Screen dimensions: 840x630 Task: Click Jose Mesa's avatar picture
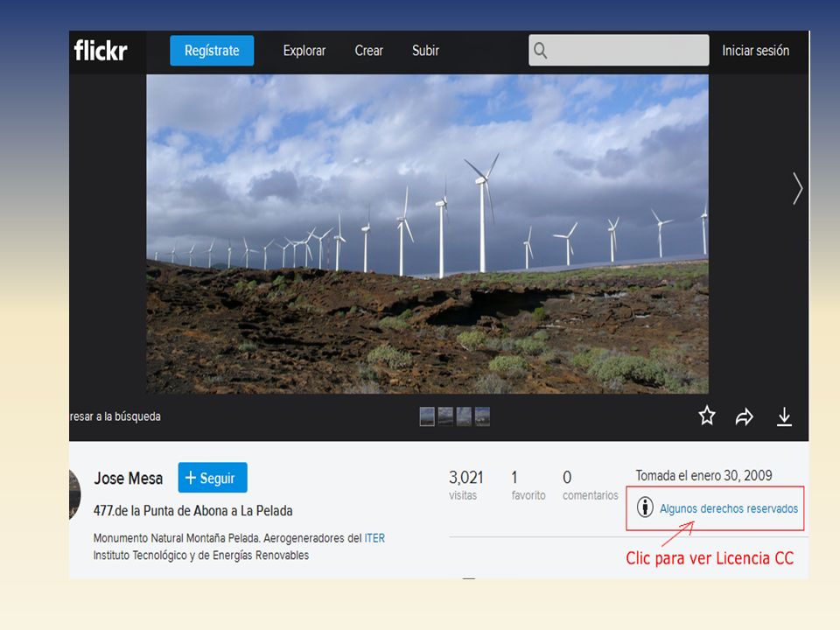pyautogui.click(x=75, y=494)
